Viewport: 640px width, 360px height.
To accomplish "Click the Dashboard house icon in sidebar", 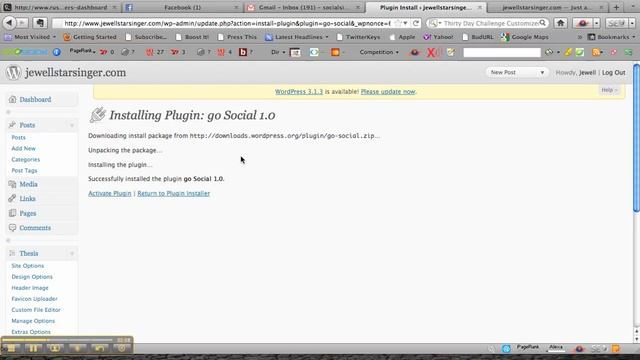I will pyautogui.click(x=12, y=99).
